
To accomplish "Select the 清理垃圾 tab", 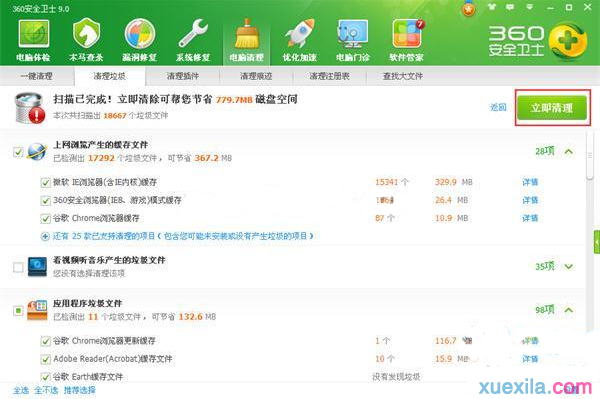I will (110, 76).
